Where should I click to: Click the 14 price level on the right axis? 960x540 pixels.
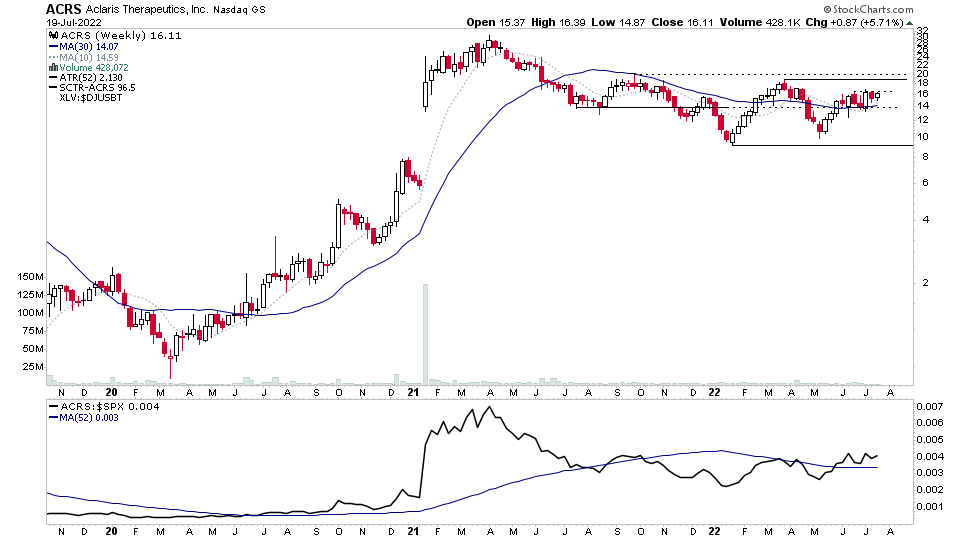click(923, 105)
